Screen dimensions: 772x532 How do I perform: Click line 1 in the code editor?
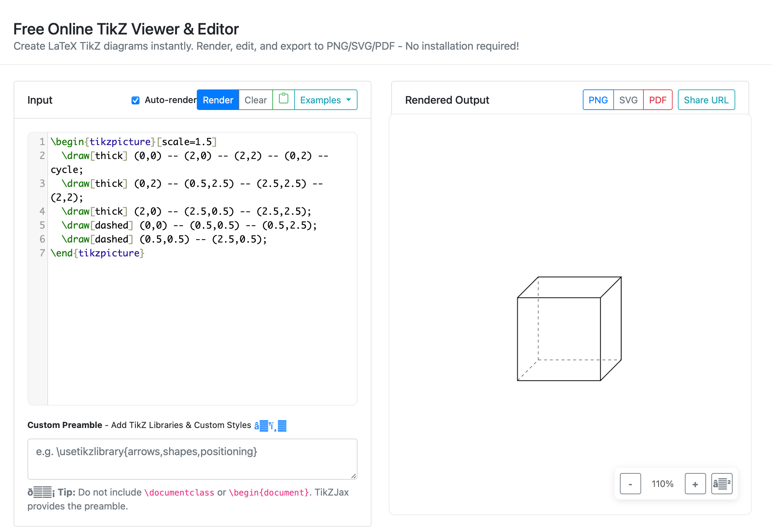tap(133, 141)
